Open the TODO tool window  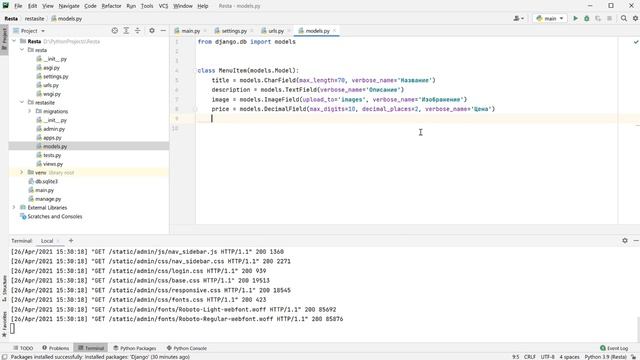click(23, 348)
